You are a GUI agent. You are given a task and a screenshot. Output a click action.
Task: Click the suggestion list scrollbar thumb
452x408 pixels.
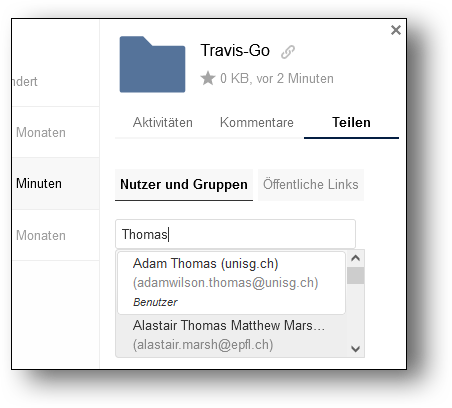(x=355, y=276)
